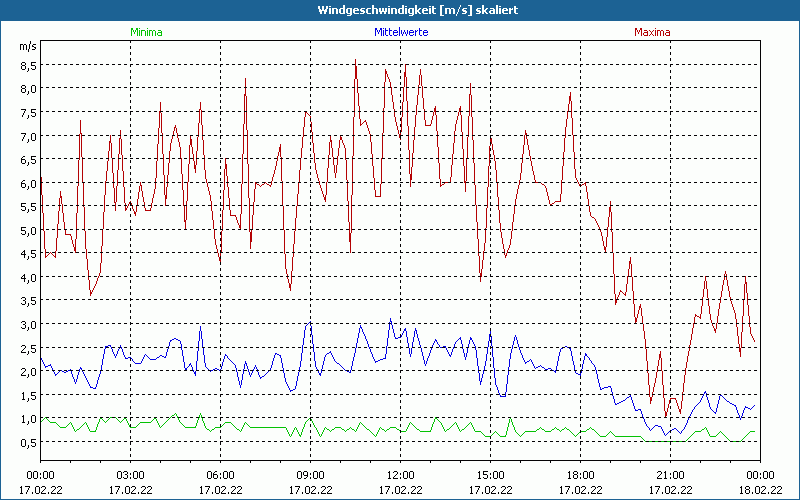Viewport: 800px width, 500px height.
Task: Click the 5,5 y-axis value
Action: click(x=28, y=207)
